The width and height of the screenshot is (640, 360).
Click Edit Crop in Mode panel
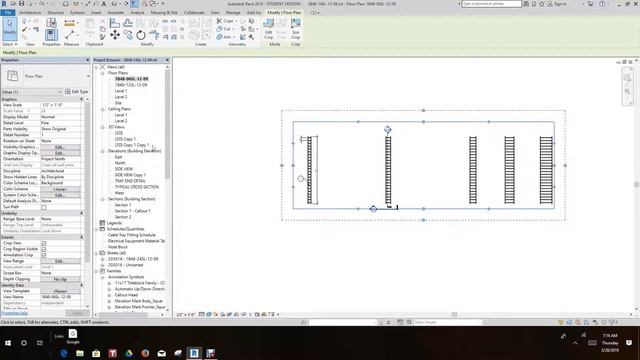coord(269,29)
